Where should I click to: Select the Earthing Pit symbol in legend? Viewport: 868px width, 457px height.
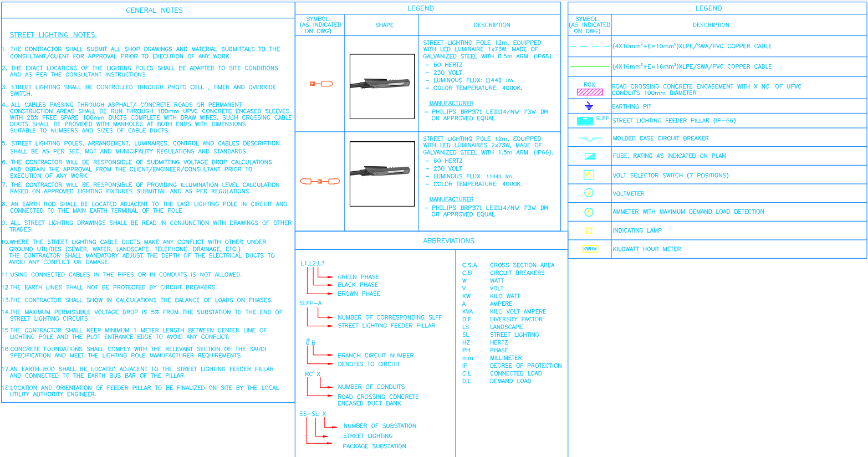tap(589, 106)
